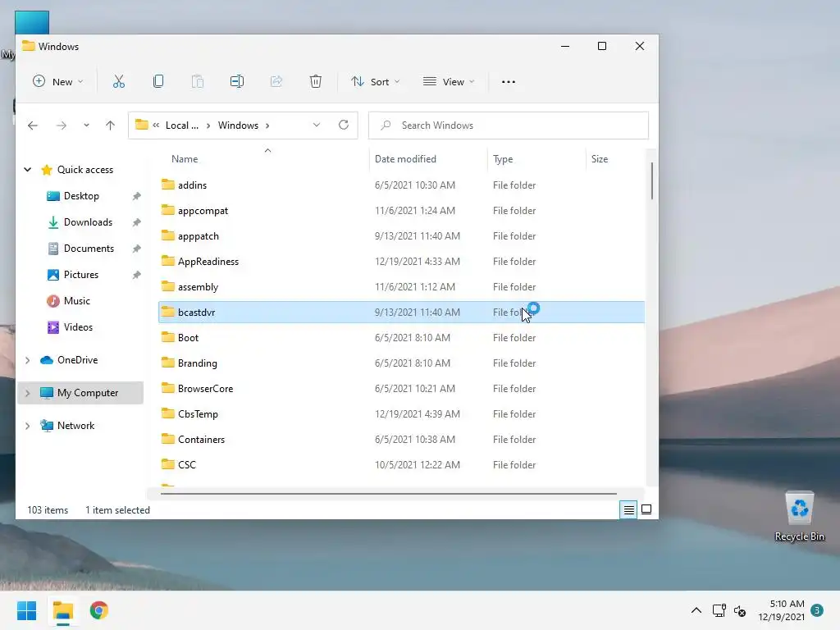Click the vertical scrollbar thumb

(x=652, y=180)
